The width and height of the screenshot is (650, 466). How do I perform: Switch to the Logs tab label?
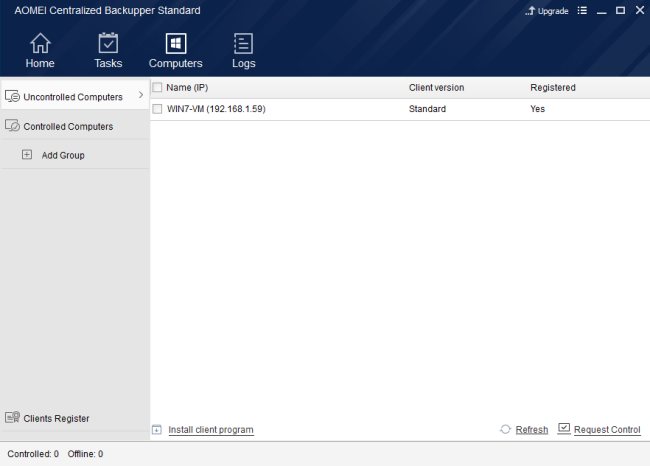click(x=244, y=63)
